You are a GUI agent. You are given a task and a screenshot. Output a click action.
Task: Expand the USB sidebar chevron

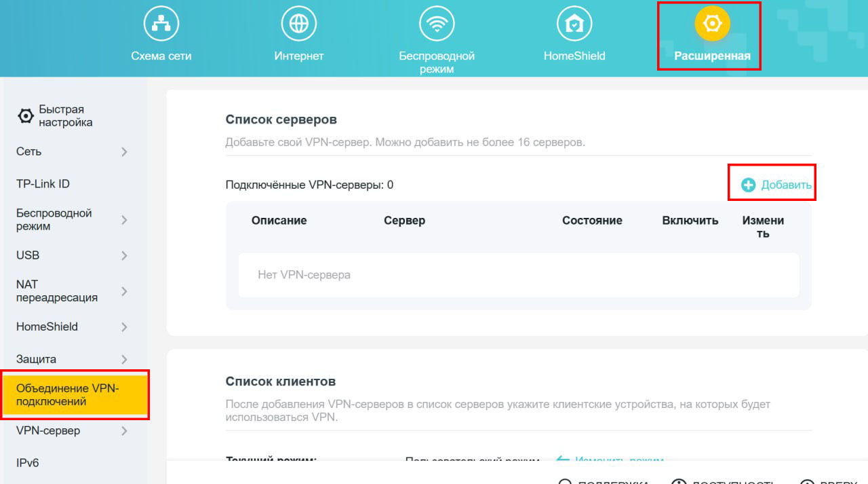click(x=124, y=256)
